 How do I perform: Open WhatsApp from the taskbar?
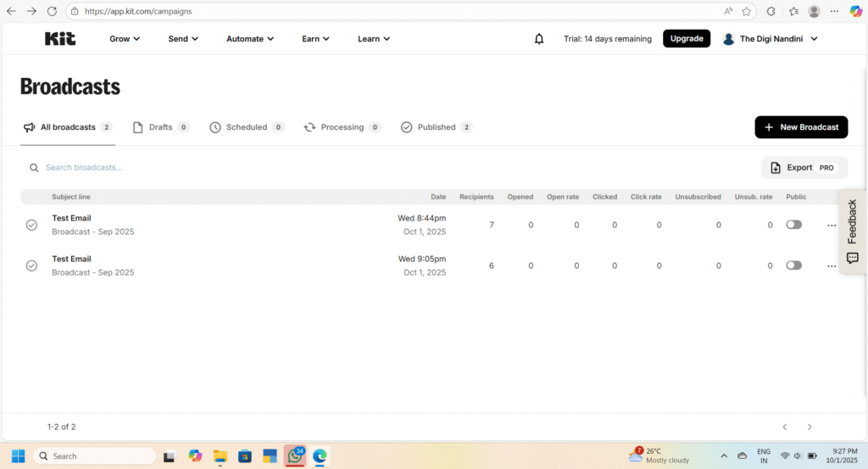coord(294,455)
